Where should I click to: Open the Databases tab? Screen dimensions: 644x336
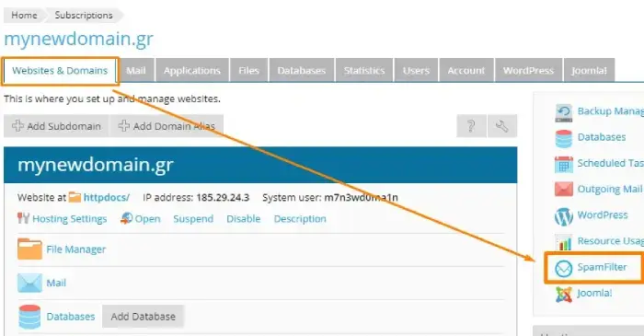(x=301, y=71)
